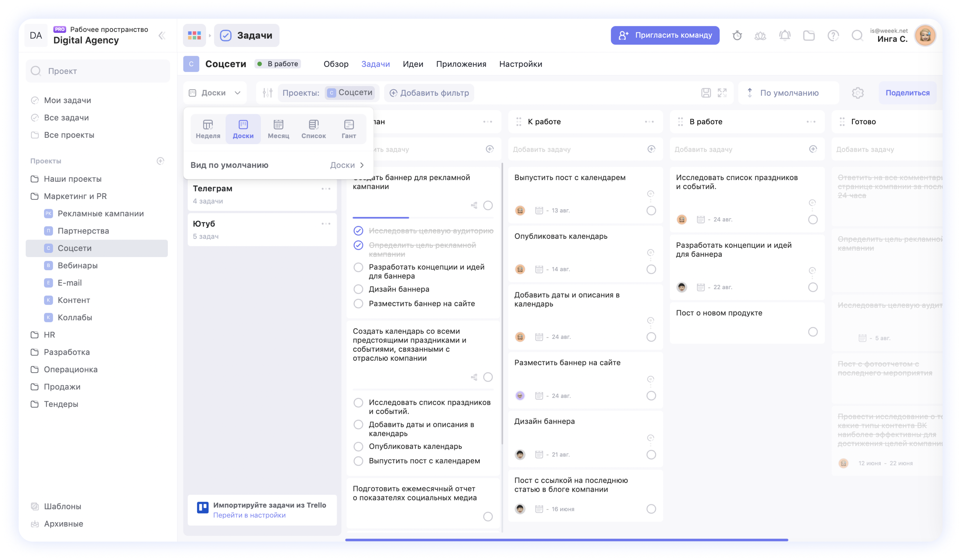Uncheck subtask Исследовать целевую аудиторию
The height and width of the screenshot is (560, 961).
coord(358,231)
